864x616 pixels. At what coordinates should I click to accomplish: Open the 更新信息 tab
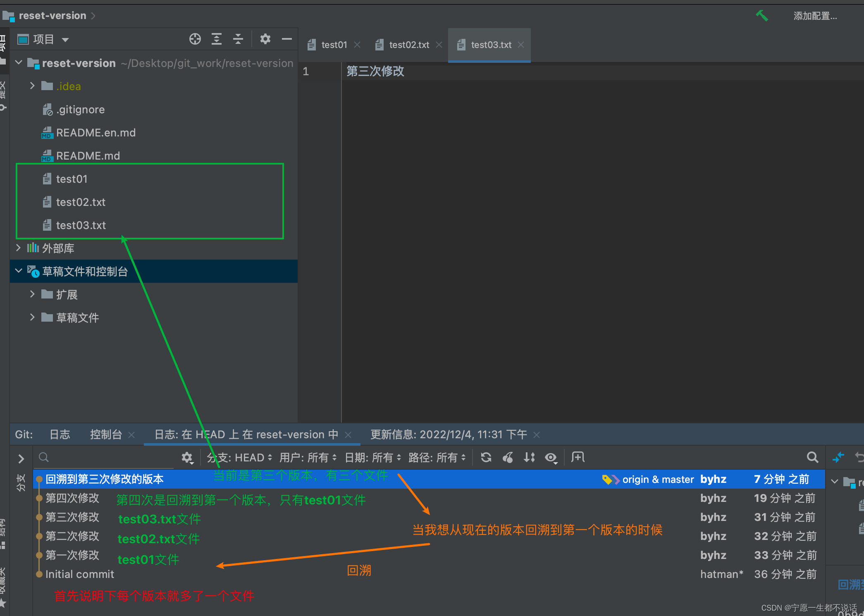click(x=449, y=435)
